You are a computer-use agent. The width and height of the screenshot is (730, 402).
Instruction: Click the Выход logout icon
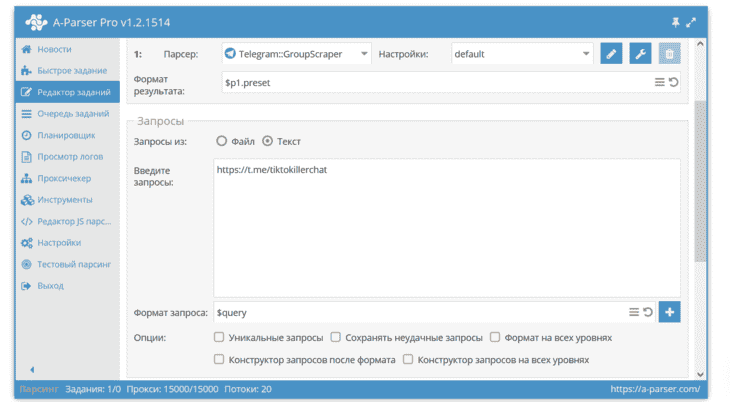click(x=26, y=286)
